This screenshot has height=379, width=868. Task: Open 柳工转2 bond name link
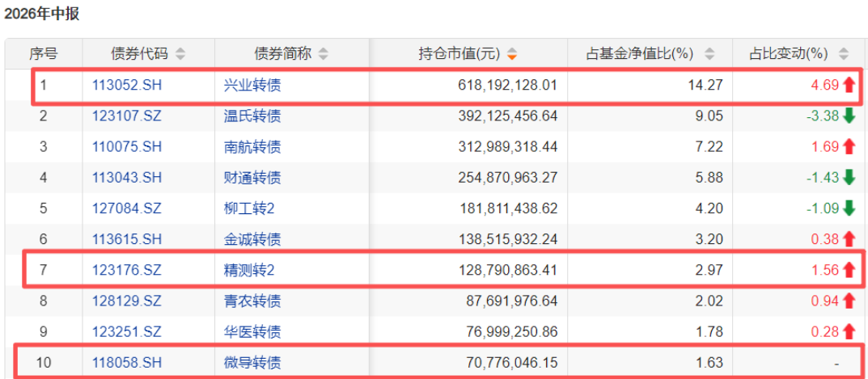coord(249,208)
